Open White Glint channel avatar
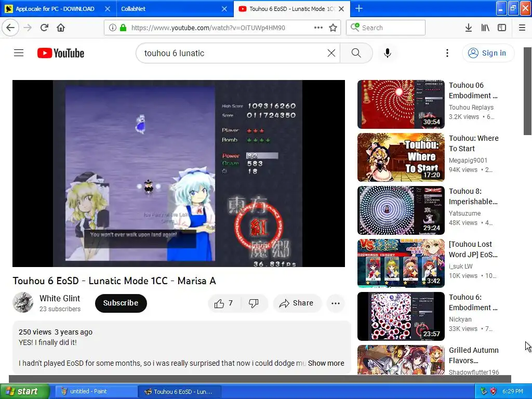The height and width of the screenshot is (399, 532). click(23, 302)
